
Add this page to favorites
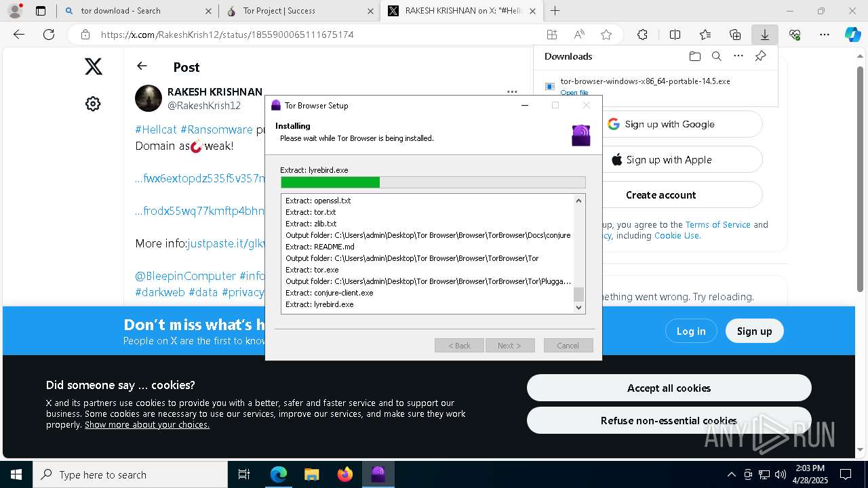click(606, 35)
